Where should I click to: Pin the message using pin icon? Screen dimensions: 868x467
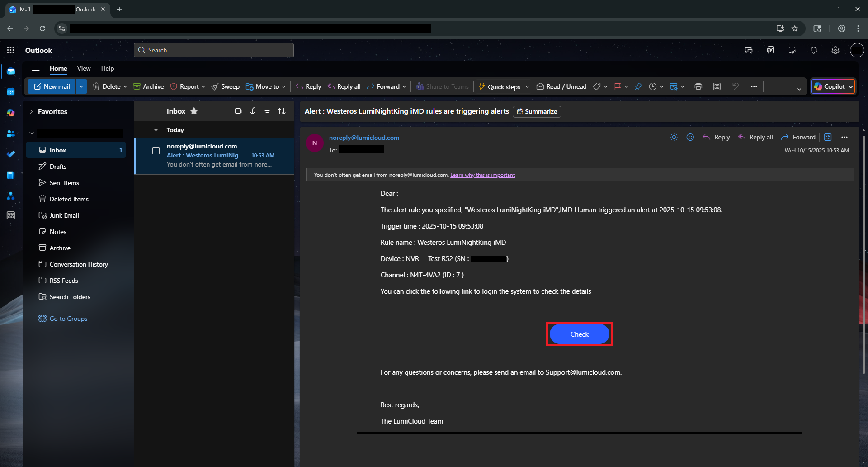(638, 86)
